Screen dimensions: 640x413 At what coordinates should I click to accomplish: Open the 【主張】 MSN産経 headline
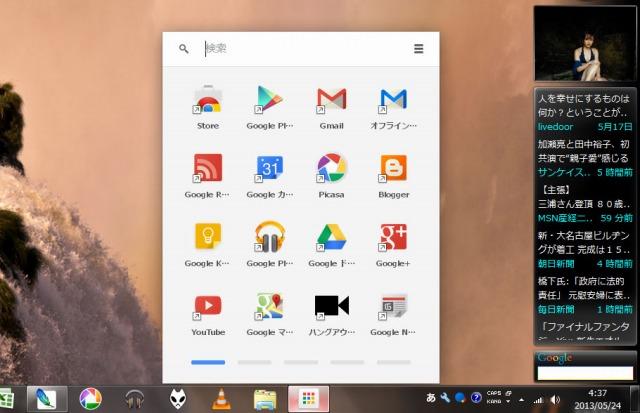[584, 197]
